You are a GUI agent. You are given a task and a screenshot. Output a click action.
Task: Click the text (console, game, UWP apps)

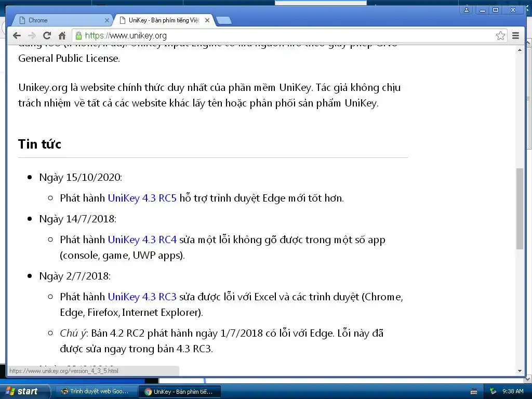coord(122,256)
